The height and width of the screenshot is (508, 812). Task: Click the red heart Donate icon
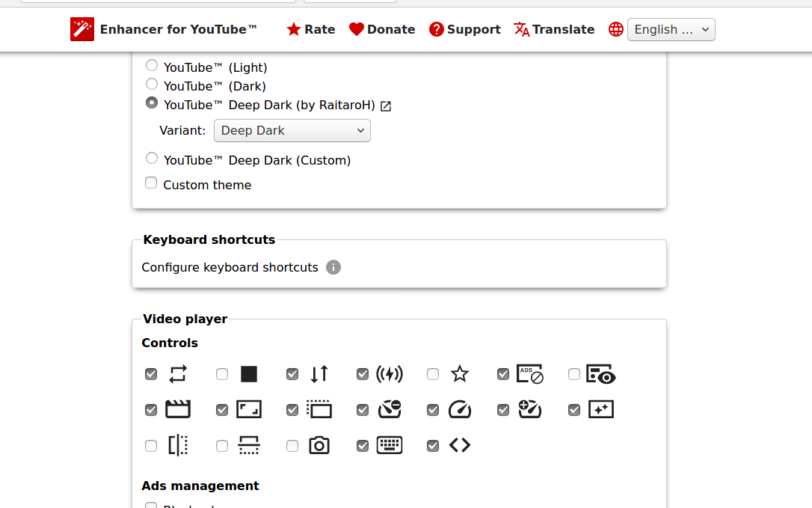pos(357,29)
